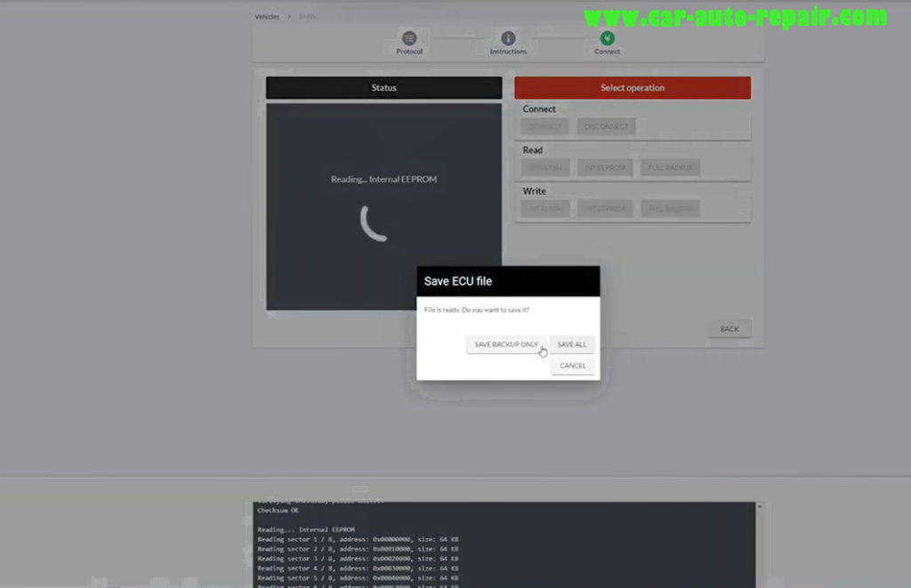Select the Protocol step icon
The image size is (911, 588).
coord(408,39)
